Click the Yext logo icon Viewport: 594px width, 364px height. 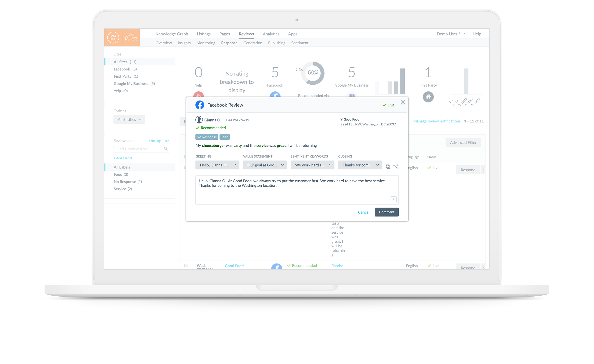pyautogui.click(x=113, y=38)
